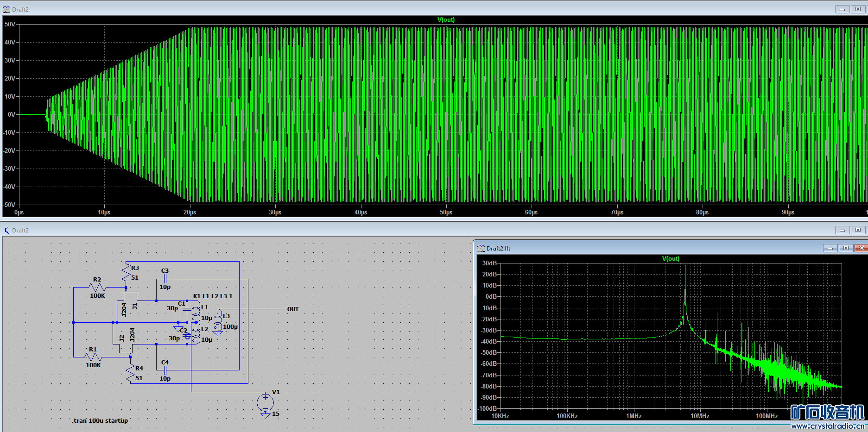Click the ground symbol near C2
868x432 pixels.
pyautogui.click(x=177, y=328)
